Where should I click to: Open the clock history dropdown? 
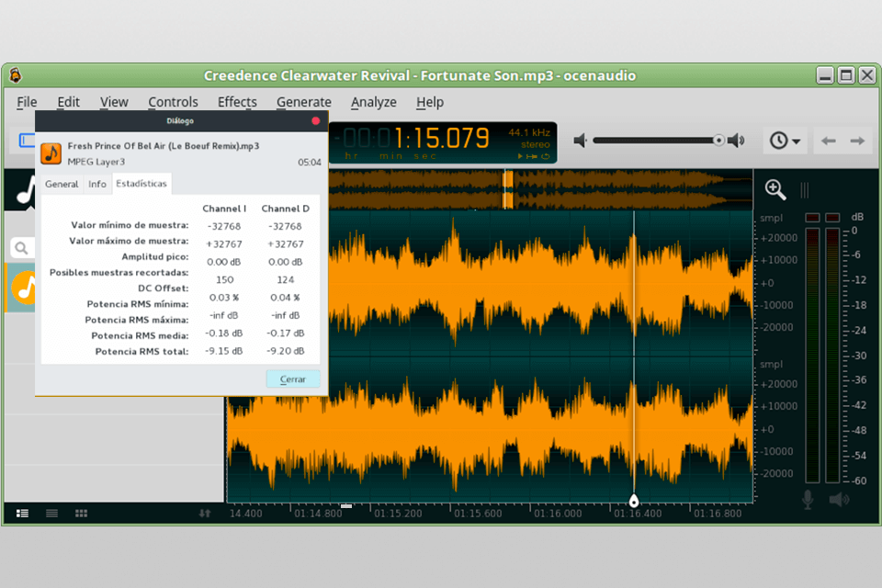click(x=785, y=141)
